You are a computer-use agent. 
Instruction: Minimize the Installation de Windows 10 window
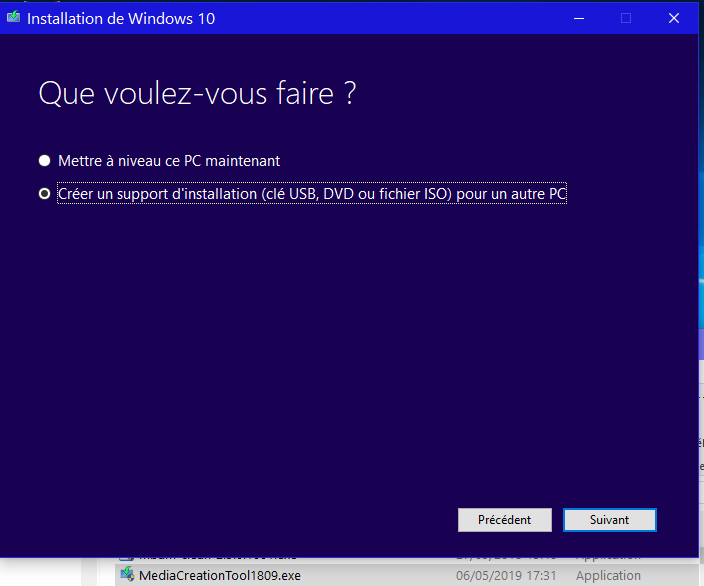click(x=579, y=18)
